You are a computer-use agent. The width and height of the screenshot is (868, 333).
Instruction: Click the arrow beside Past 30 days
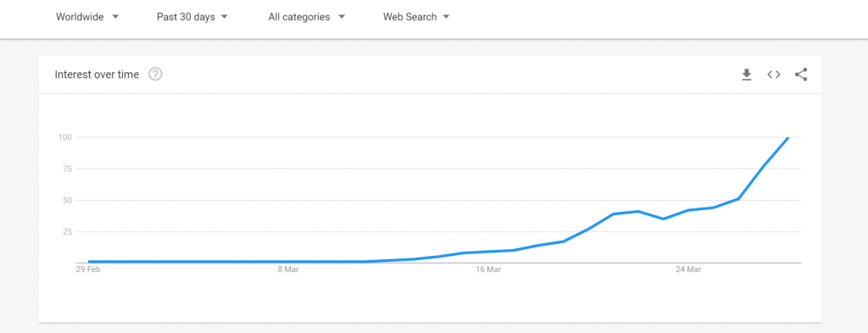point(224,17)
